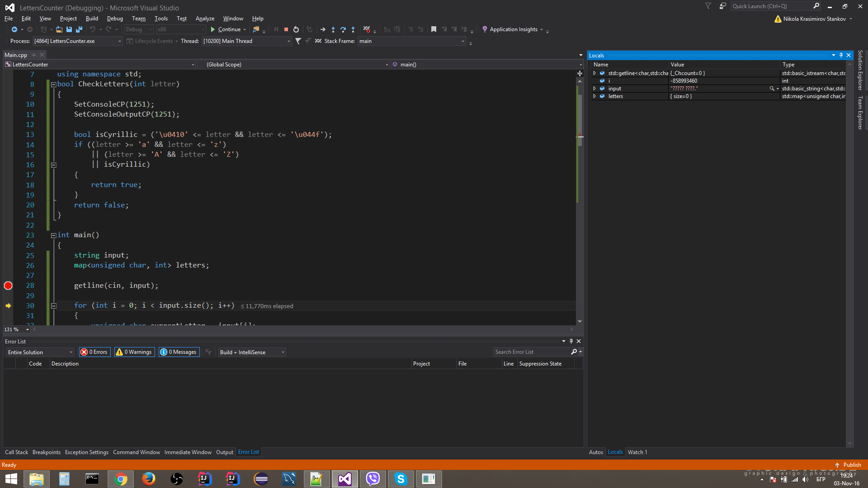Open Firefox from the taskbar

149,479
